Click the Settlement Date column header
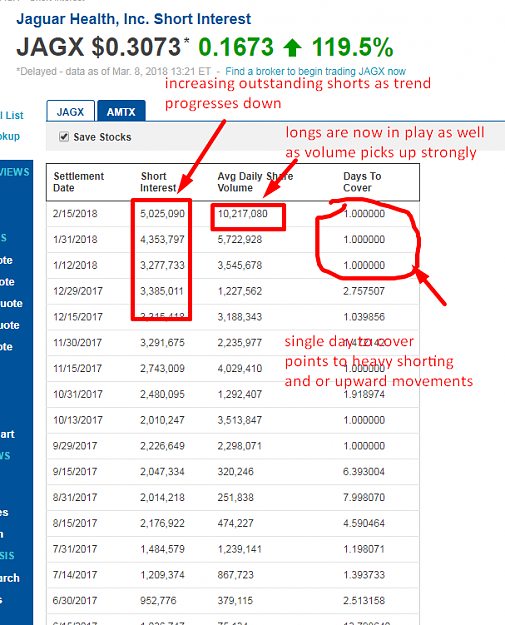Image resolution: width=505 pixels, height=625 pixels. click(x=79, y=182)
